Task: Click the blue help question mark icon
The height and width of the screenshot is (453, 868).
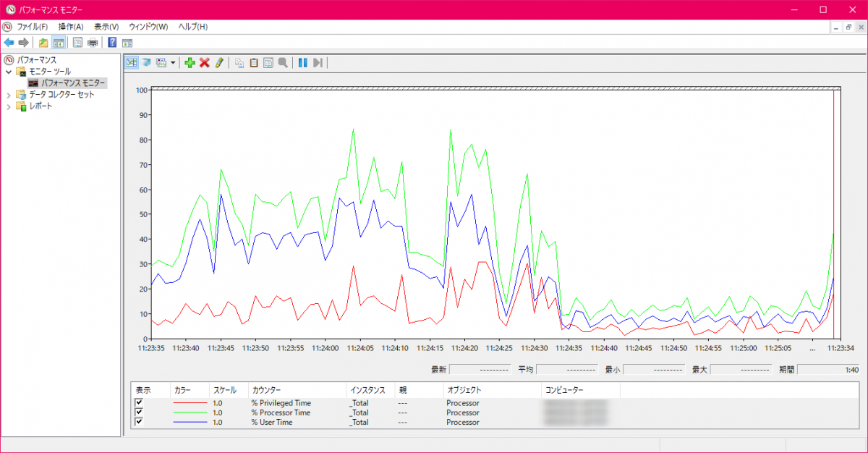Action: tap(112, 42)
